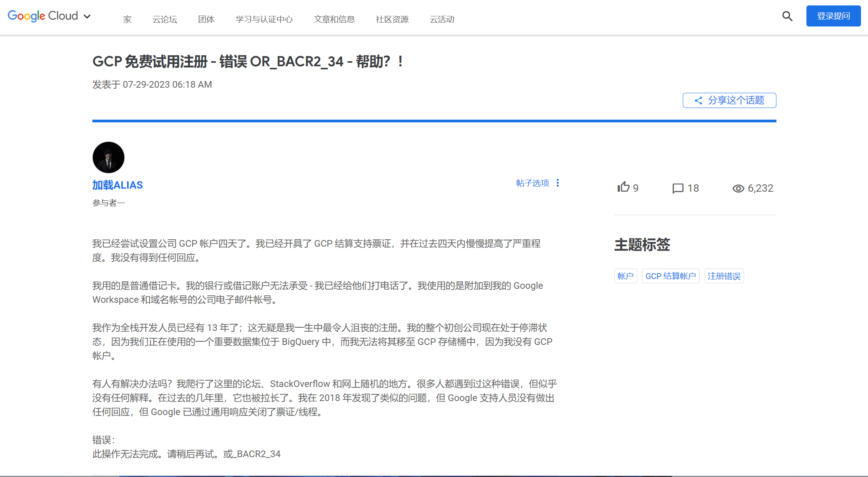Image resolution: width=868 pixels, height=477 pixels.
Task: Select 家 in the navigation bar
Action: pos(127,19)
